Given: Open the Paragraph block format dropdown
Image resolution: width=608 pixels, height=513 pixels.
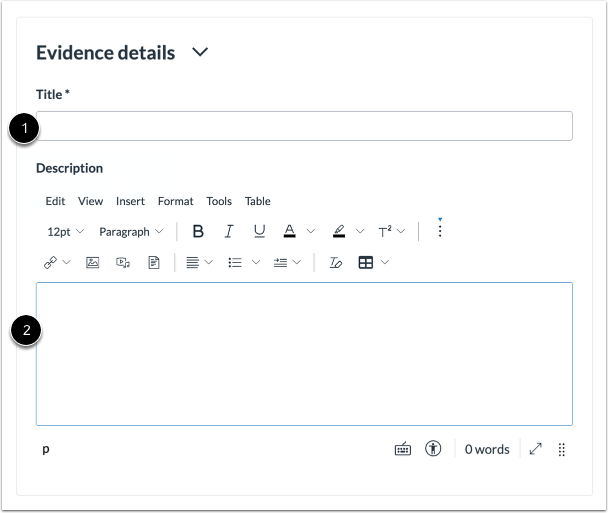Looking at the screenshot, I should pyautogui.click(x=131, y=232).
